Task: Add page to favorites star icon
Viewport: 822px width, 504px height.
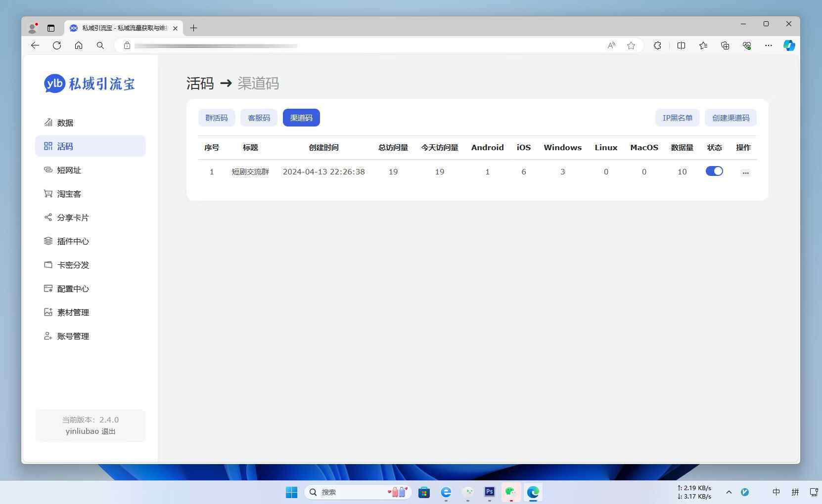Action: (x=631, y=45)
